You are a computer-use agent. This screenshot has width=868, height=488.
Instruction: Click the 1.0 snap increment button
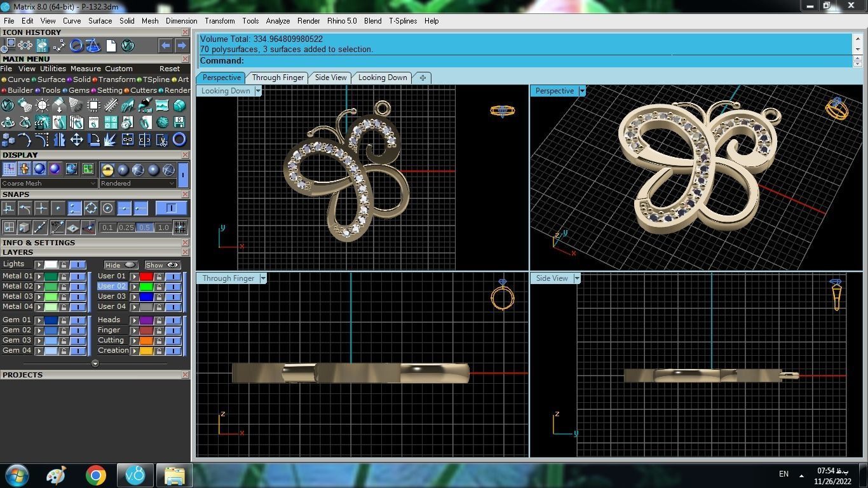tap(163, 227)
